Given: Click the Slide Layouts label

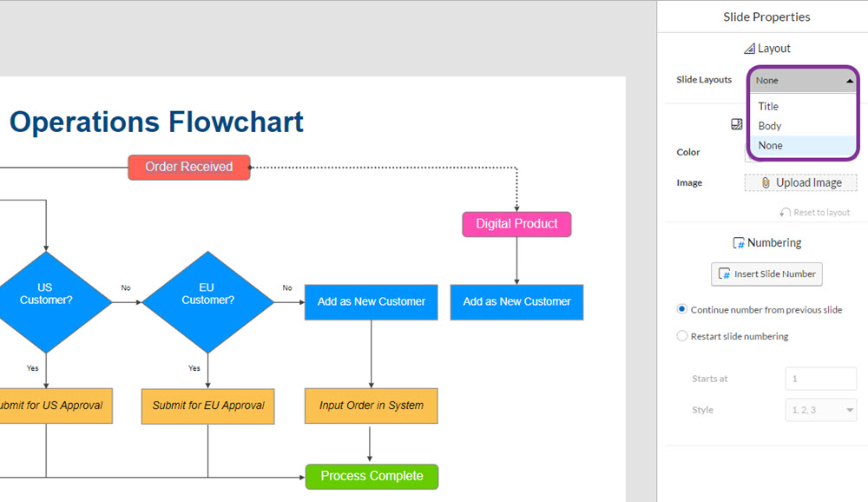Looking at the screenshot, I should pyautogui.click(x=704, y=80).
